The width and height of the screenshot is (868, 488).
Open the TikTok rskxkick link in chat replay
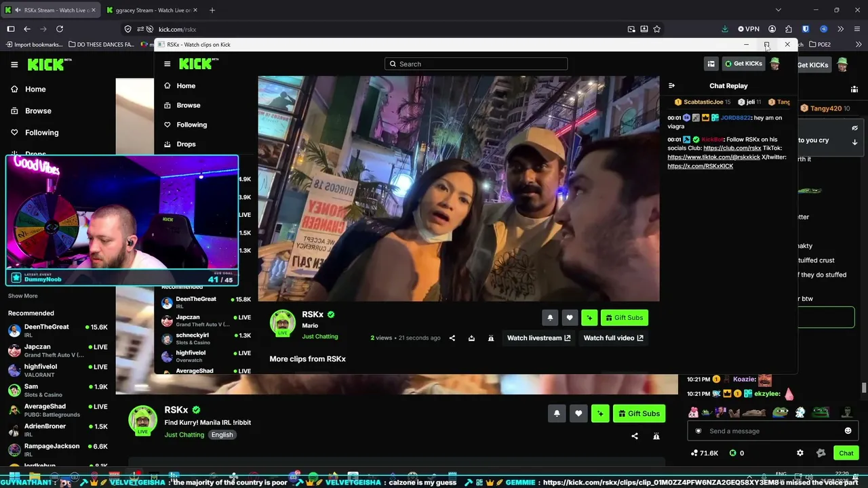[713, 157]
